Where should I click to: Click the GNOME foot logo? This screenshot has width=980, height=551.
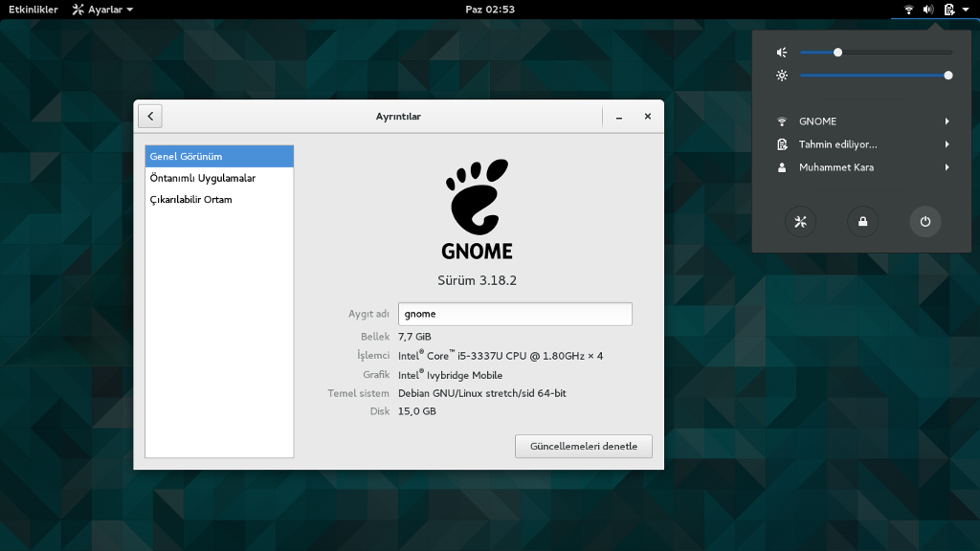click(x=477, y=196)
